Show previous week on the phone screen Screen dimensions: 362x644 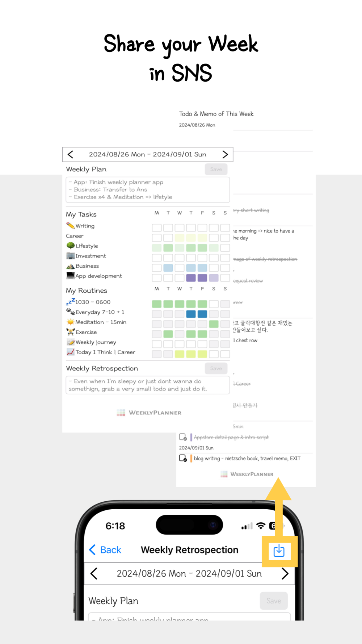(x=94, y=573)
